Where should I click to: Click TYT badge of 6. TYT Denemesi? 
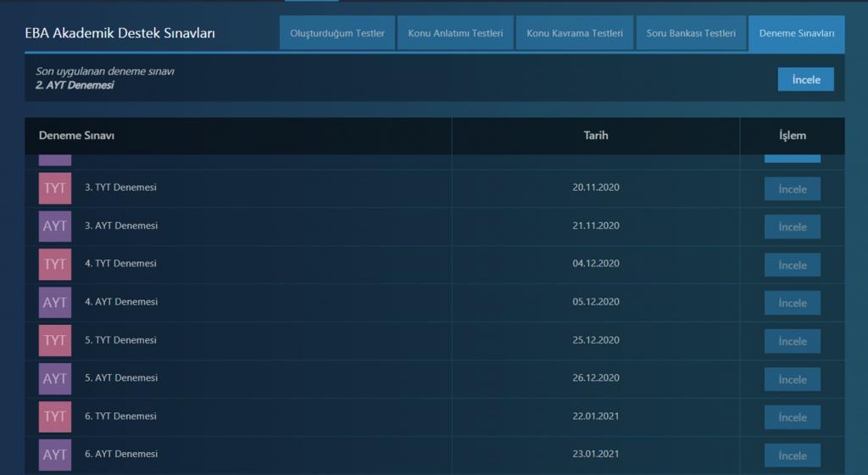(x=55, y=416)
